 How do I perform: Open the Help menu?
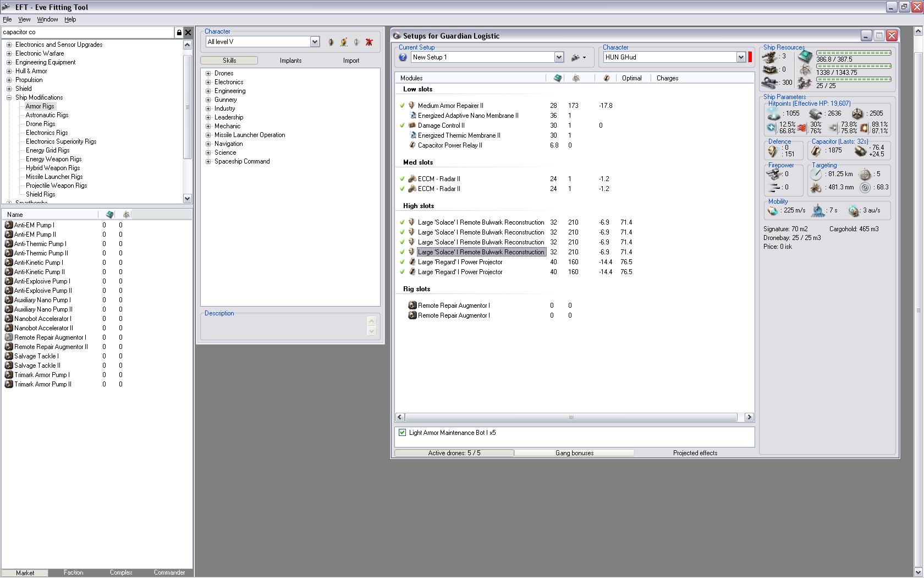click(70, 19)
